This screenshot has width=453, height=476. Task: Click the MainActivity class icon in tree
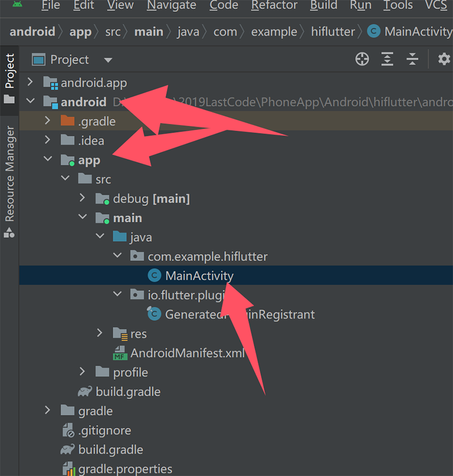(x=154, y=275)
